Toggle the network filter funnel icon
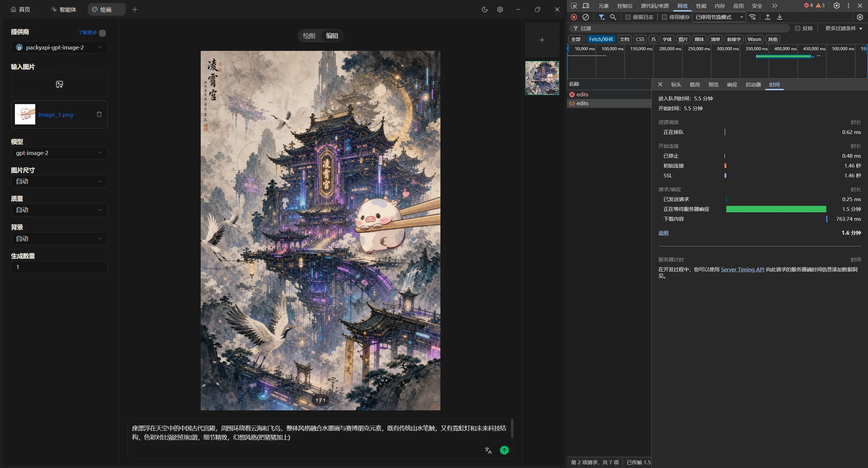The width and height of the screenshot is (868, 468). [601, 17]
